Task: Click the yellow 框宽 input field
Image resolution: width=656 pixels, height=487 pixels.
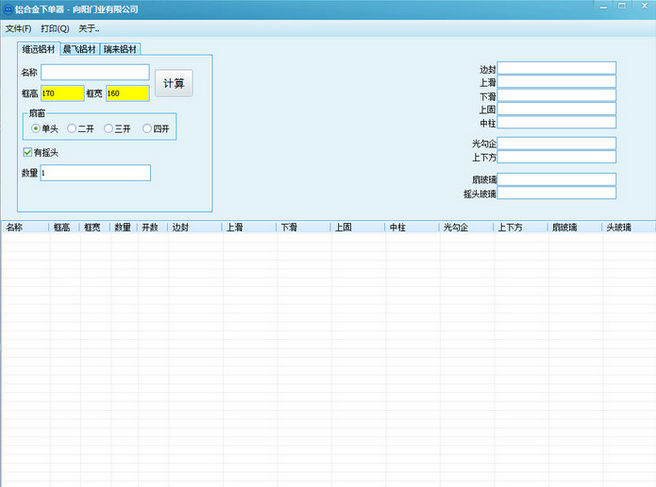Action: point(127,93)
